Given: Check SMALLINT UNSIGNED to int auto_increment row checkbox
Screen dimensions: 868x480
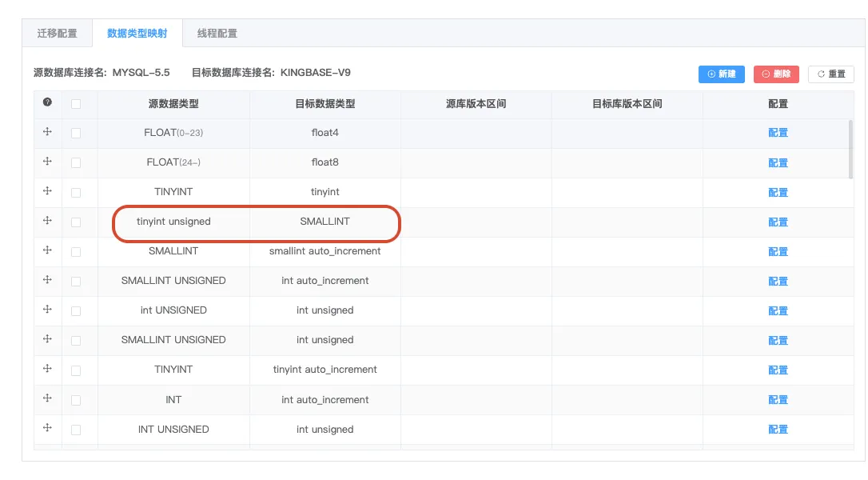Looking at the screenshot, I should (x=76, y=281).
